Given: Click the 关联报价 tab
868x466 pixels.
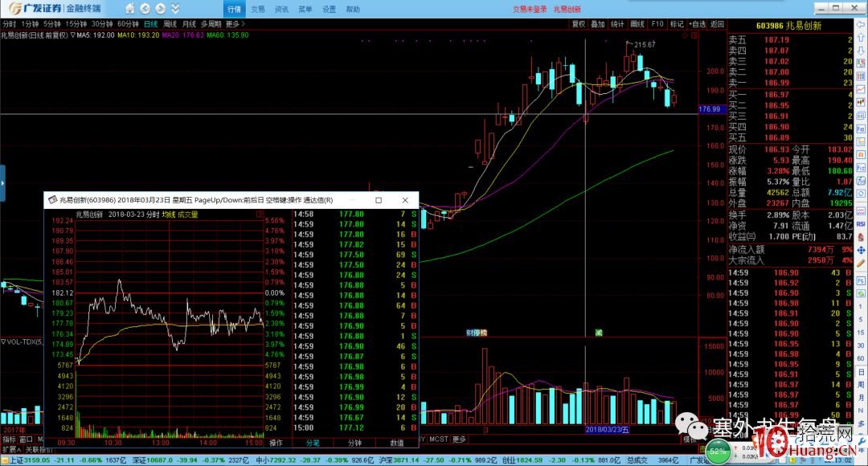Looking at the screenshot, I should 39,449.
